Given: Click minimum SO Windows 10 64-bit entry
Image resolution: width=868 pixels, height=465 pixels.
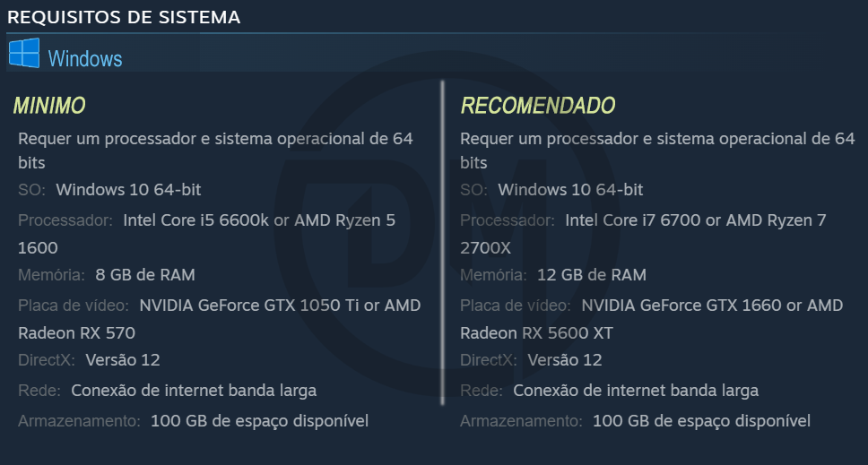Looking at the screenshot, I should pyautogui.click(x=109, y=190).
